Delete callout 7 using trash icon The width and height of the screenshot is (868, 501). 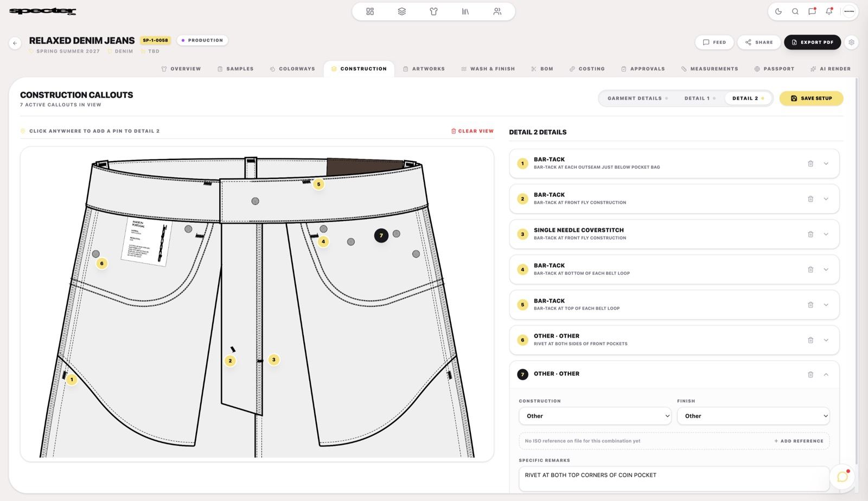coord(810,375)
